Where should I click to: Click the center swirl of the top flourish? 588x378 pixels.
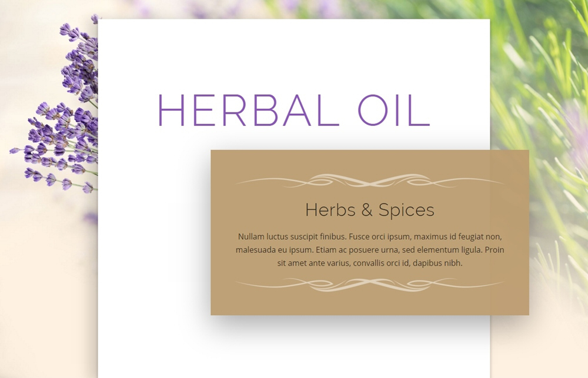pyautogui.click(x=370, y=181)
